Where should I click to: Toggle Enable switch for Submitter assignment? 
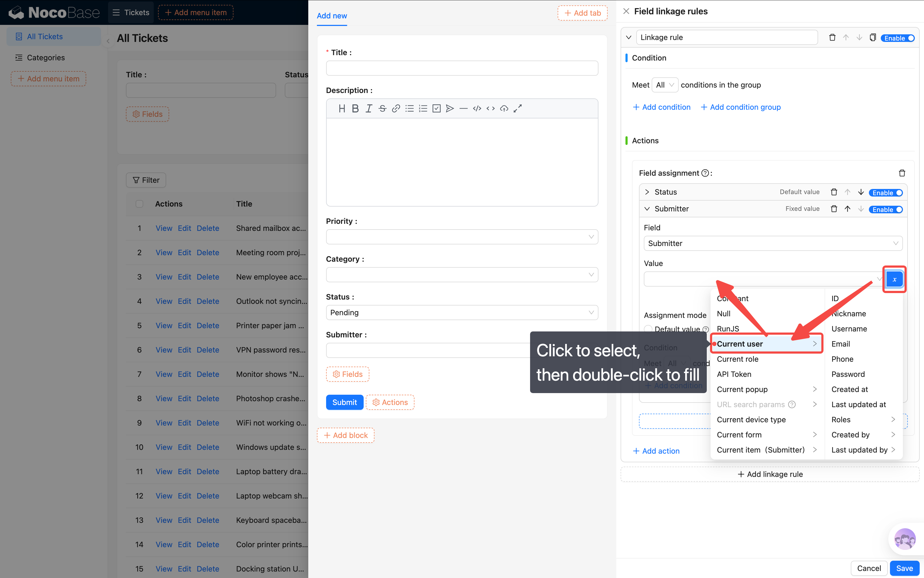coord(886,210)
